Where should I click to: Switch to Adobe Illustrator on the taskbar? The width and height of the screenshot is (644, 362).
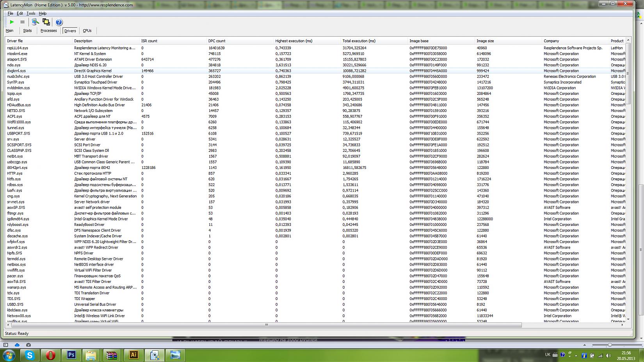click(133, 355)
